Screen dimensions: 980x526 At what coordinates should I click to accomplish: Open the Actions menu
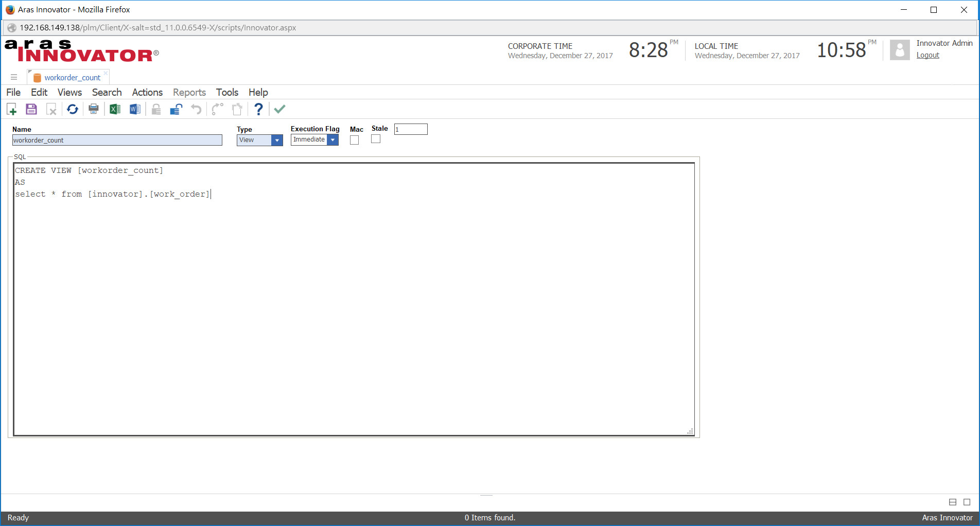[x=147, y=92]
